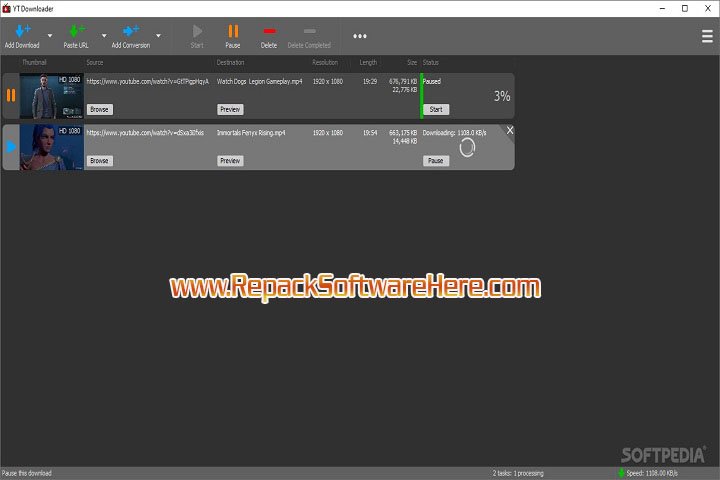Click the status bar tasks processing text
The height and width of the screenshot is (480, 720).
[x=518, y=473]
